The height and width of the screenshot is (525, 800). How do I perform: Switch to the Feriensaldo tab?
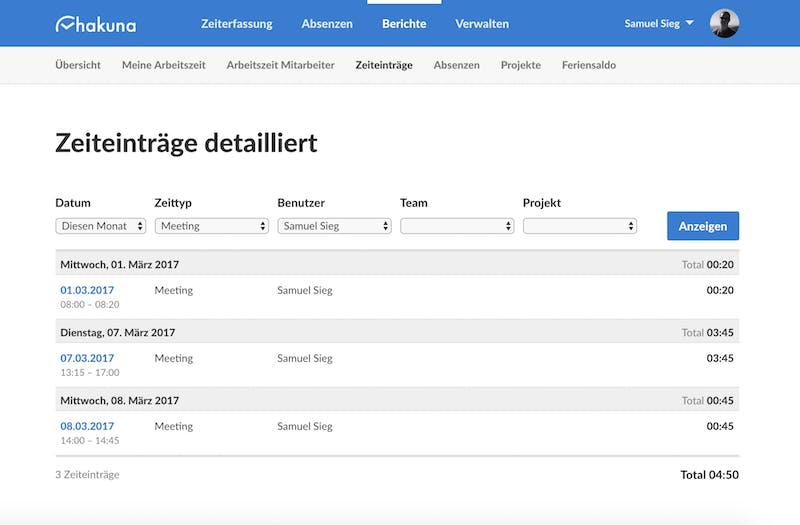tap(589, 65)
